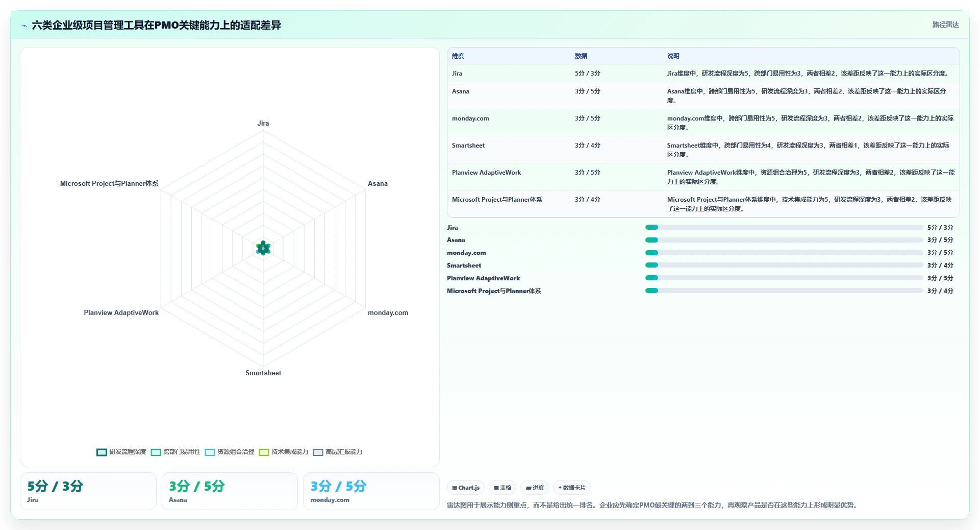Image resolution: width=980 pixels, height=530 pixels.
Task: Click the Jira label in progress list
Action: pyautogui.click(x=453, y=228)
